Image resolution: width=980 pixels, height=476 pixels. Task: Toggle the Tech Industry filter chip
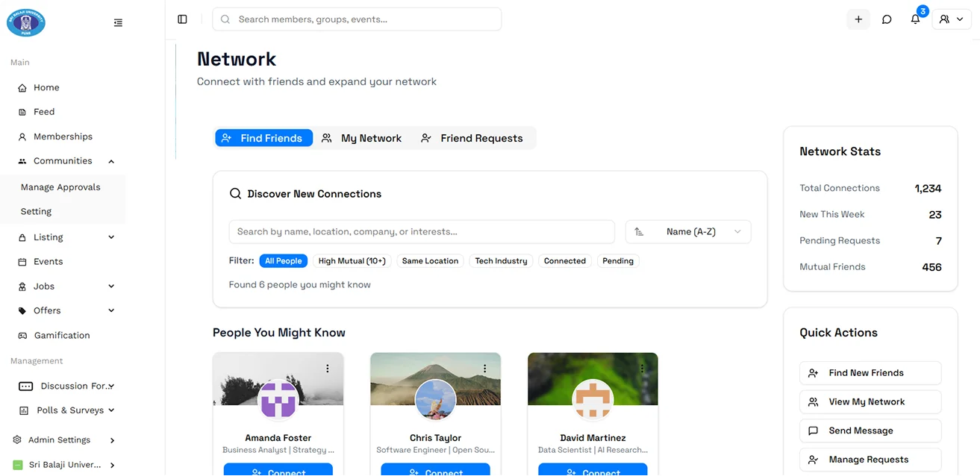click(501, 261)
